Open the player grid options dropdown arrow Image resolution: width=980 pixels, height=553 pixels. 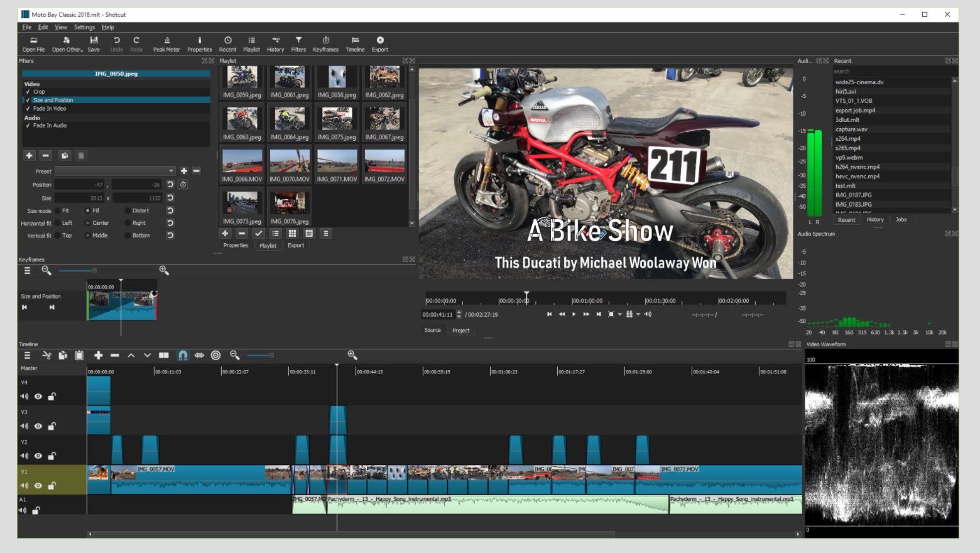[638, 314]
